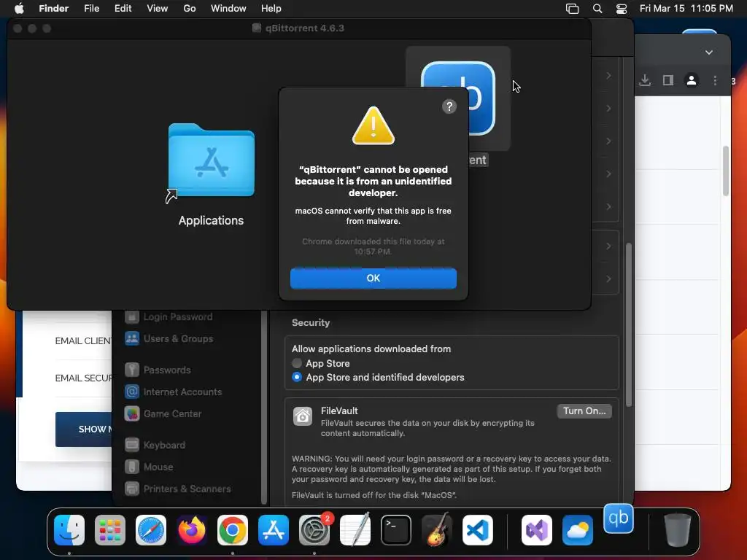The height and width of the screenshot is (560, 747).
Task: Open Launchpad from the Dock
Action: [110, 530]
